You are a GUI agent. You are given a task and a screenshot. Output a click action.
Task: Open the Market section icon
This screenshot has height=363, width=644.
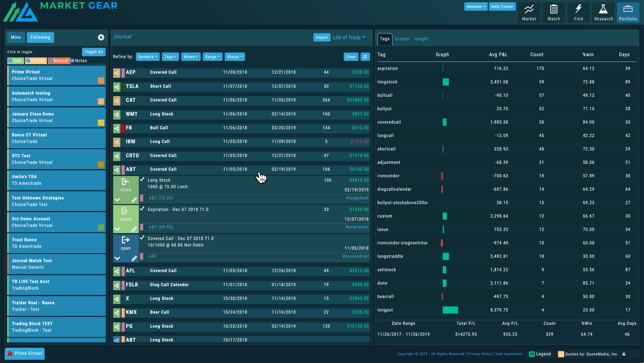pos(529,12)
